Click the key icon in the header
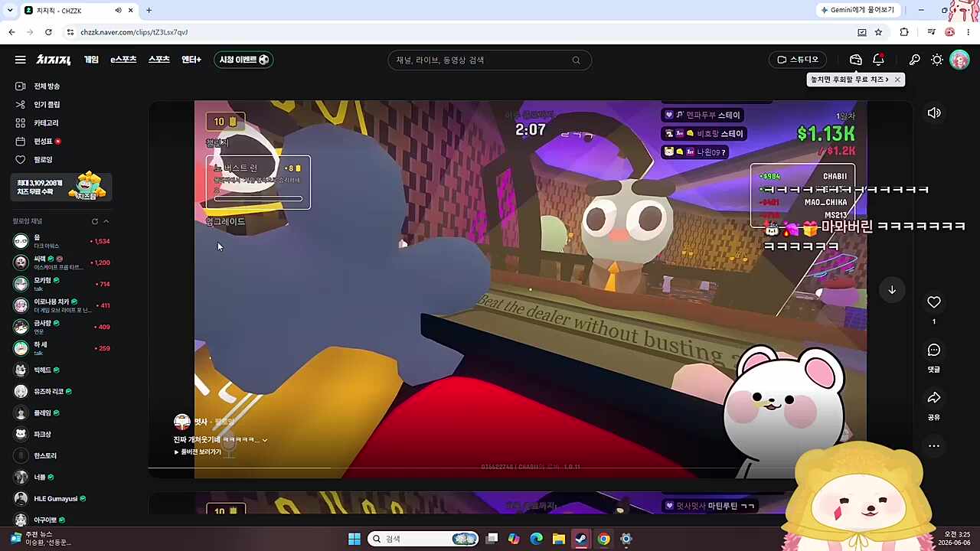 [914, 60]
